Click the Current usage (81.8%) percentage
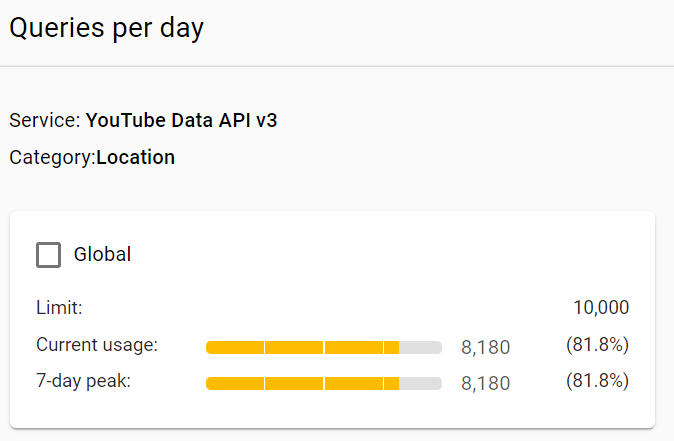This screenshot has height=441, width=674. tap(597, 345)
